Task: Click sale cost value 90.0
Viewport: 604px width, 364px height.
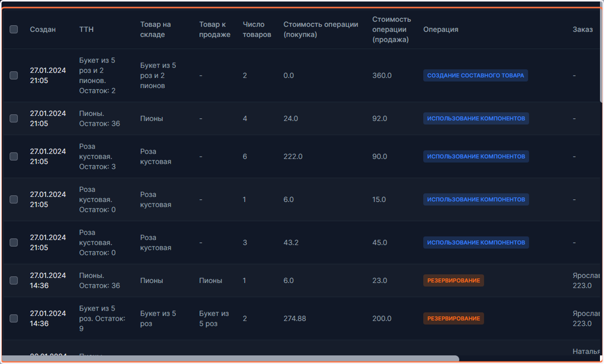Action: (x=380, y=157)
